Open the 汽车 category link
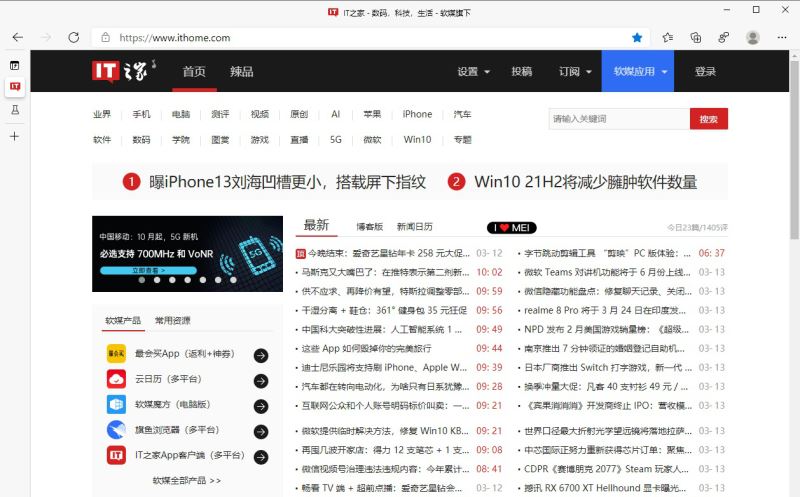800x497 pixels. 462,114
